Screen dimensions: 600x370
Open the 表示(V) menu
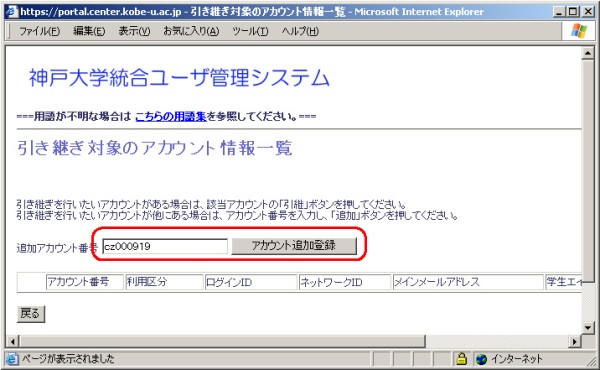coord(134,31)
